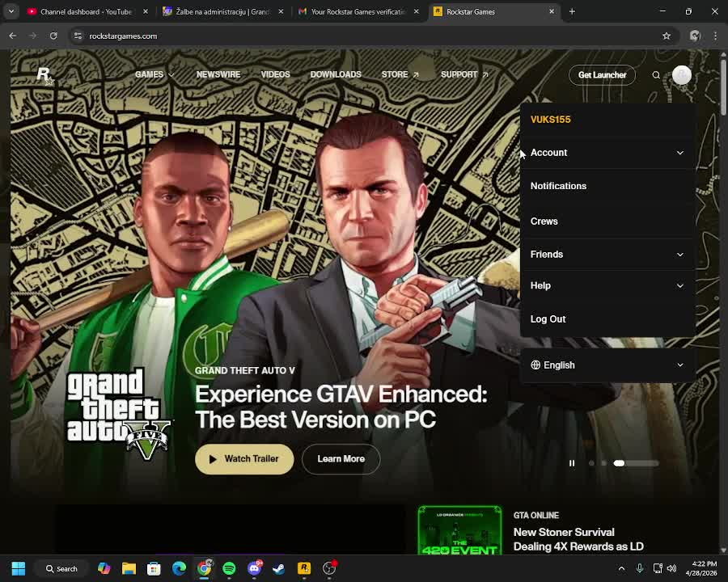Expand the Help submenu
Viewport: 728px width, 582px height.
pyautogui.click(x=607, y=286)
